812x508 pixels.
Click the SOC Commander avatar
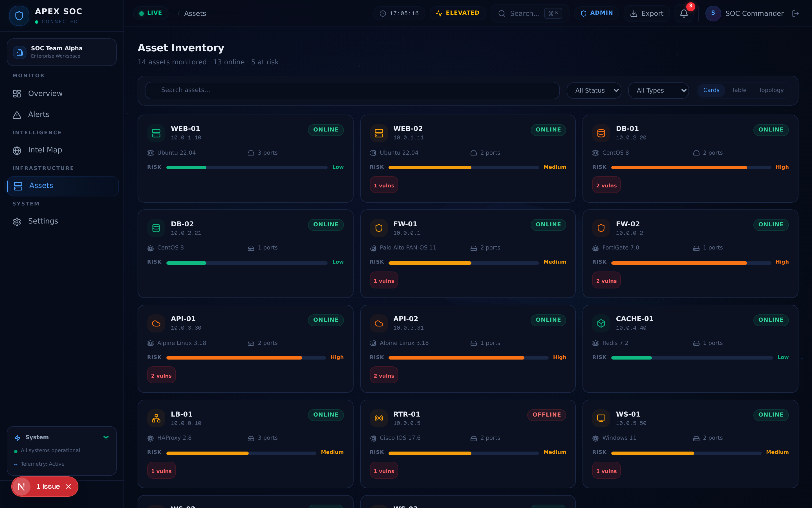pyautogui.click(x=713, y=14)
